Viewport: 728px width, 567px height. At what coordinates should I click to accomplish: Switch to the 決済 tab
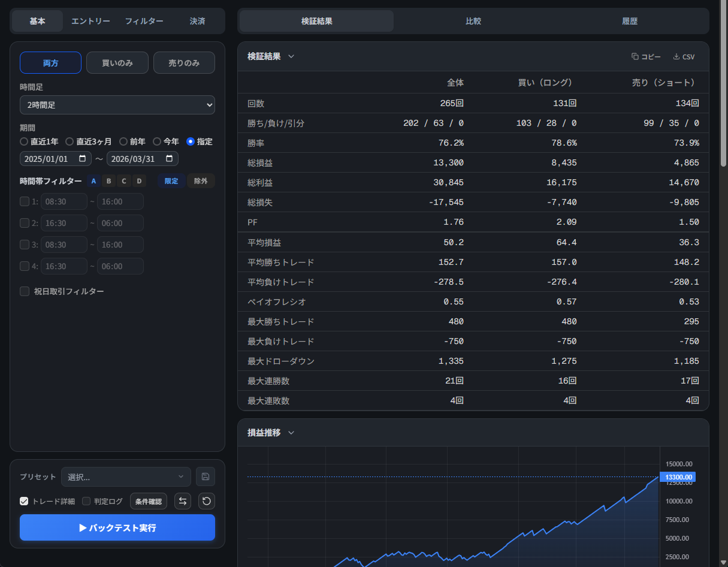(x=197, y=21)
